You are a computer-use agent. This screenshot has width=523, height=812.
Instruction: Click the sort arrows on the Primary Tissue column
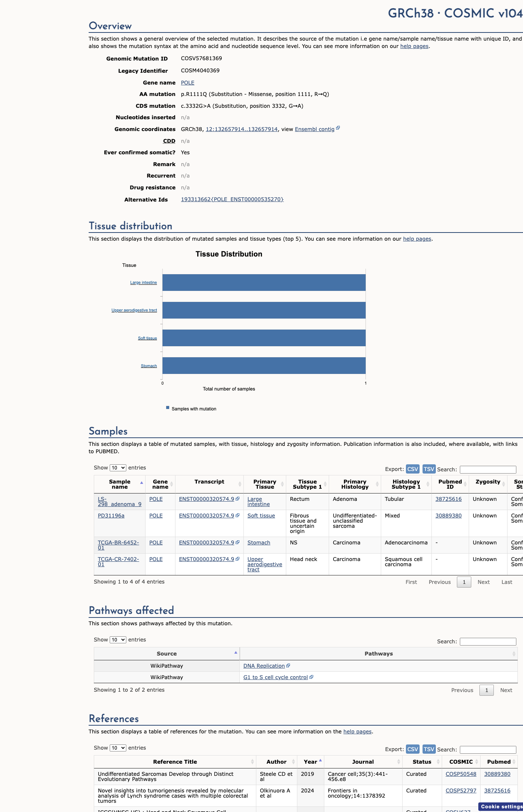(282, 484)
